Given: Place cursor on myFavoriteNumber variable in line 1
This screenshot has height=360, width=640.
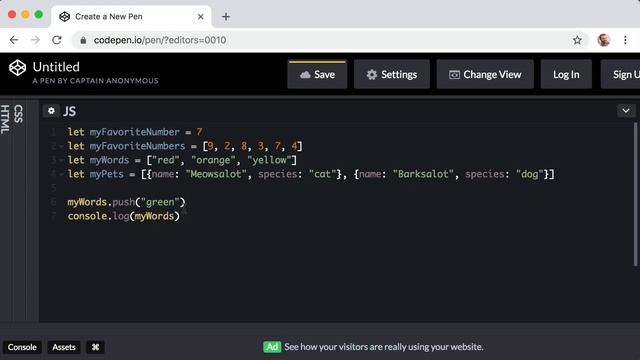Looking at the screenshot, I should (x=135, y=132).
